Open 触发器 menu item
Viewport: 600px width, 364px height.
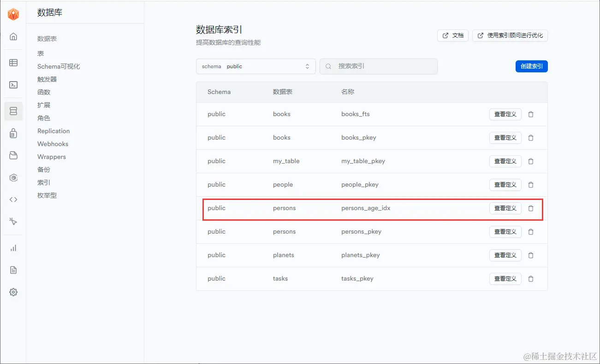[47, 79]
